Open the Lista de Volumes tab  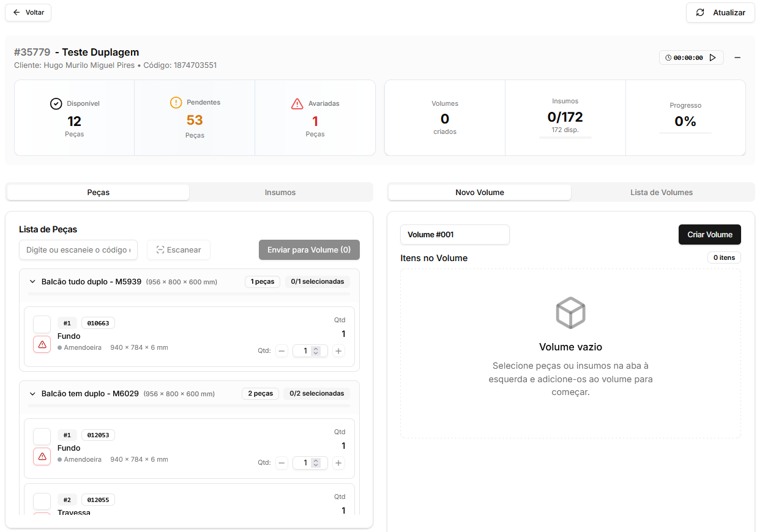pyautogui.click(x=662, y=193)
